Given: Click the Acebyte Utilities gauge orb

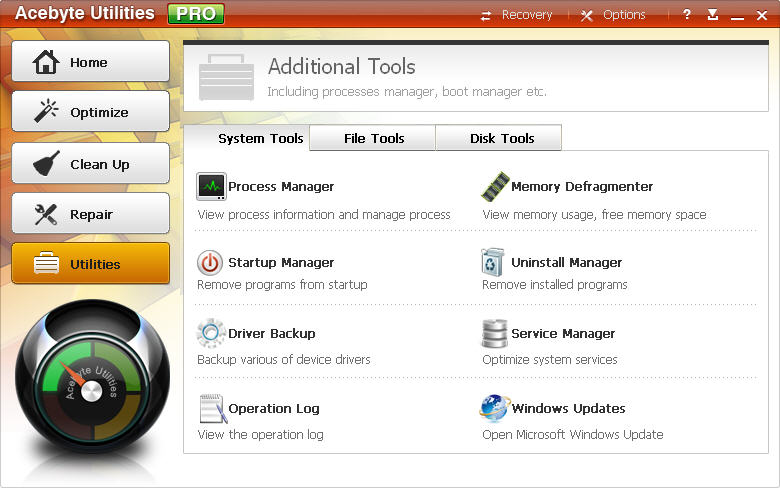Looking at the screenshot, I should coord(92,377).
